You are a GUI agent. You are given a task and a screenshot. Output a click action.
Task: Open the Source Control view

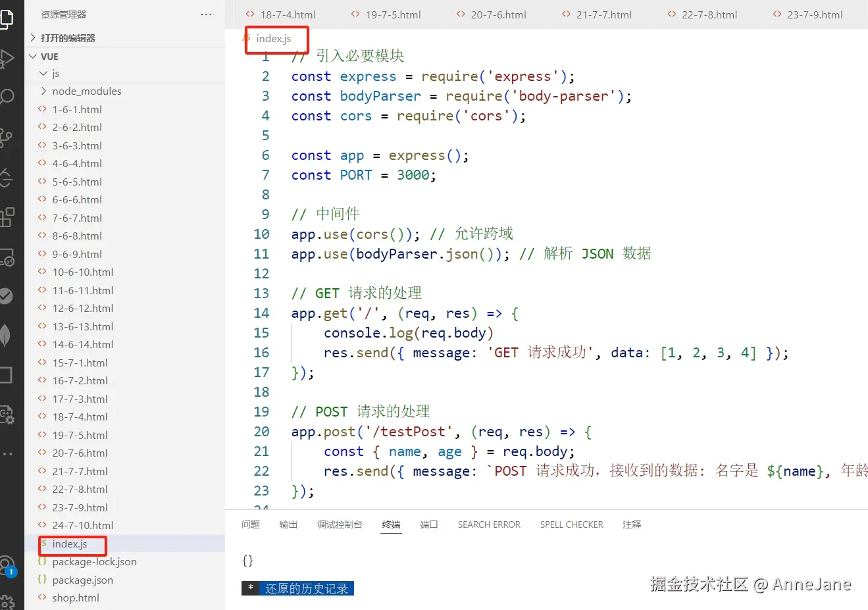[6, 137]
